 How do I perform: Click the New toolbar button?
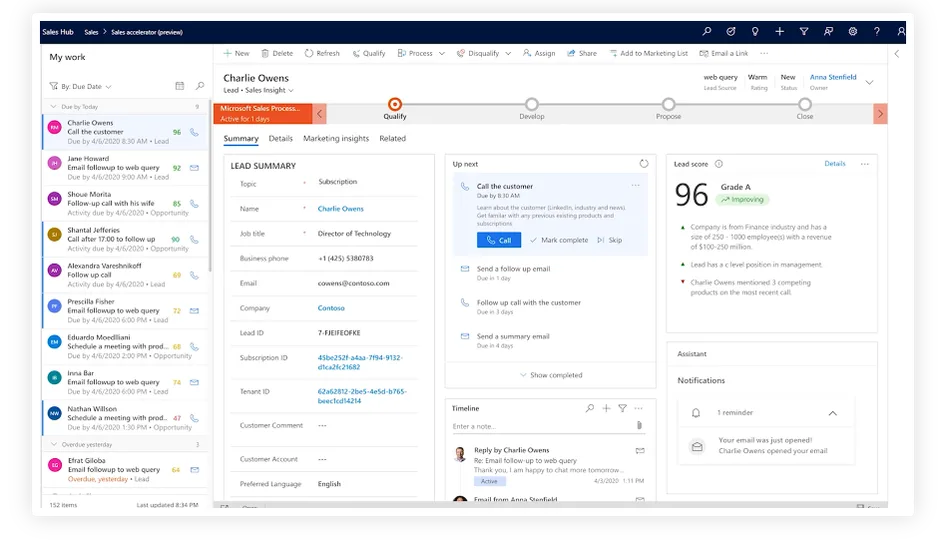[236, 53]
